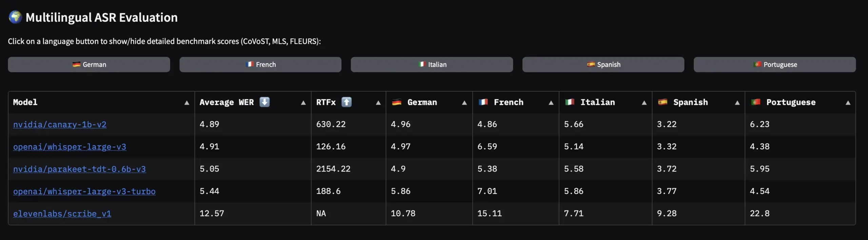Image resolution: width=868 pixels, height=240 pixels.
Task: Sort by Portuguese column arrow
Action: pos(848,103)
